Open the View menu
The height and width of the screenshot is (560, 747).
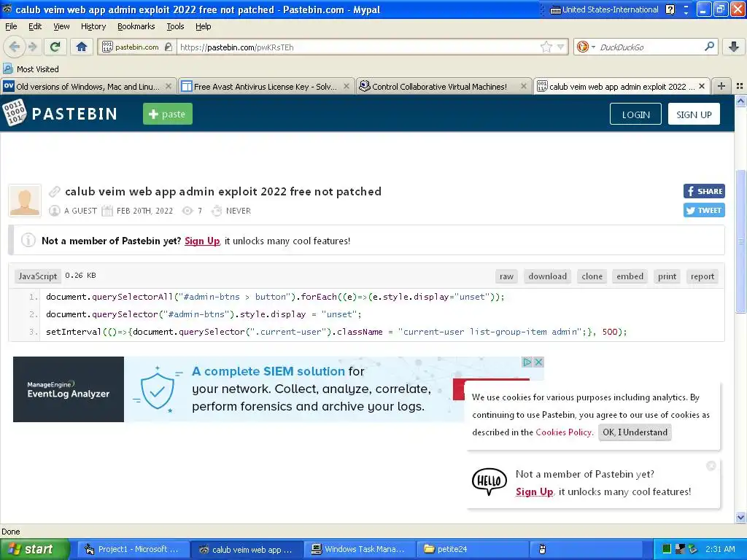tap(61, 26)
